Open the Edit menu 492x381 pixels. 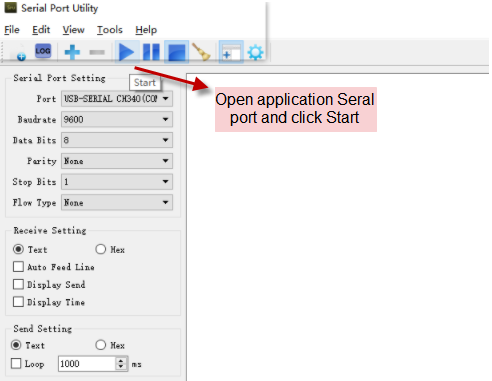point(41,30)
